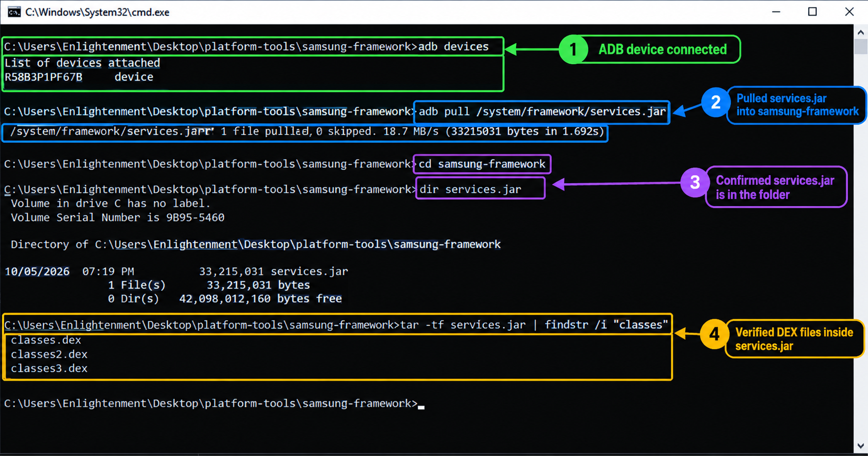Image resolution: width=868 pixels, height=456 pixels.
Task: Click the classes2.dex output line
Action: (x=49, y=354)
